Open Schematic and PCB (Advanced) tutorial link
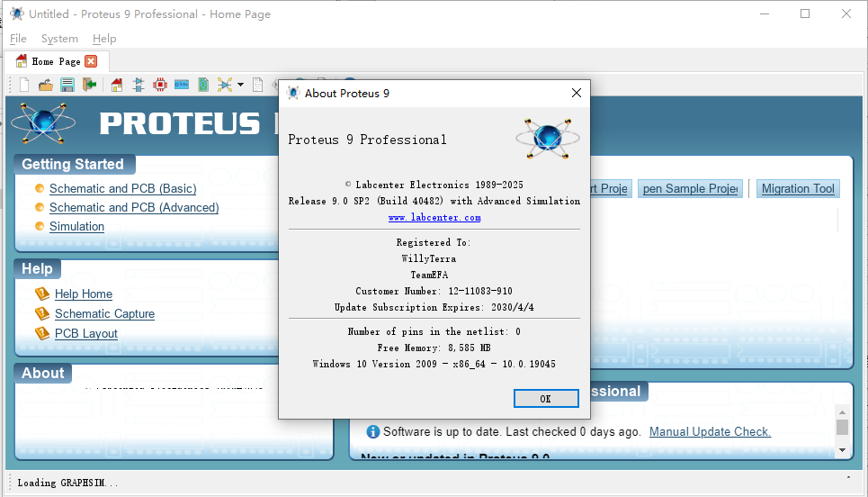 click(134, 207)
